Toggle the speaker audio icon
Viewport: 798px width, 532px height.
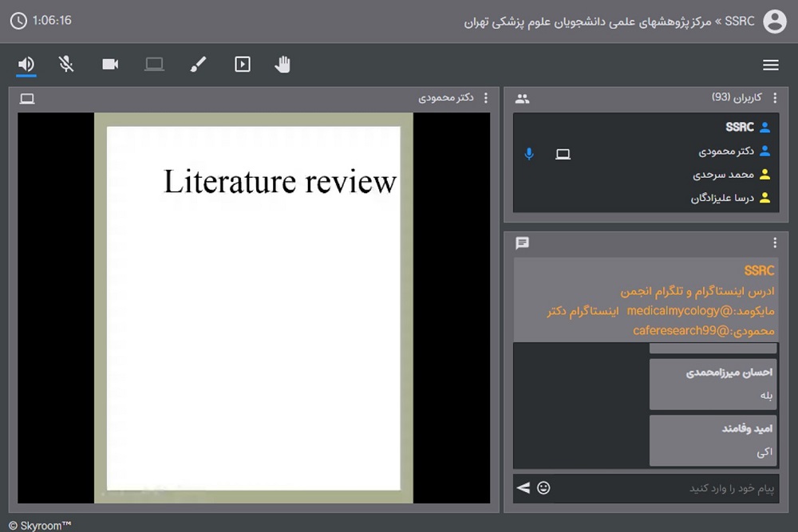(26, 65)
